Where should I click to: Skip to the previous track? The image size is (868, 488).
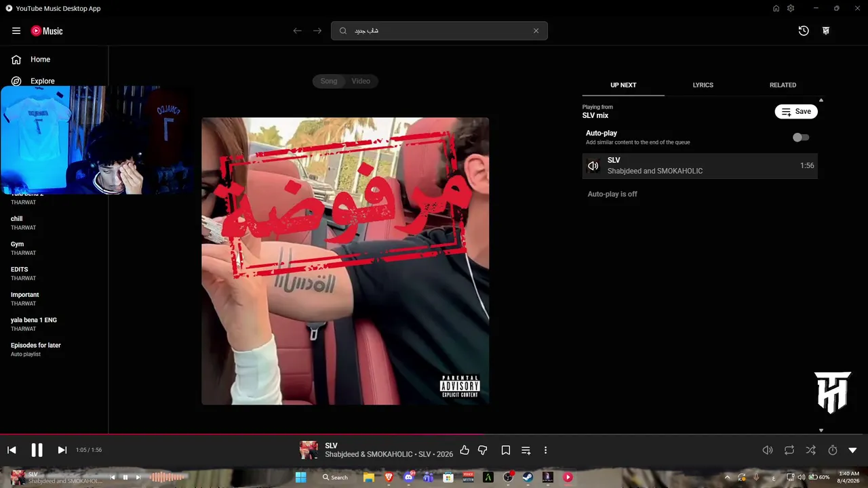coord(12,450)
